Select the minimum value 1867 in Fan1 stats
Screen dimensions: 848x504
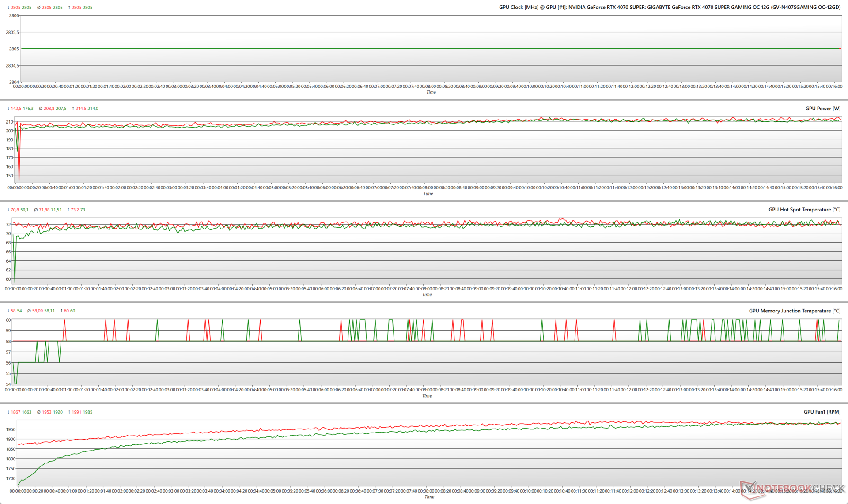15,412
